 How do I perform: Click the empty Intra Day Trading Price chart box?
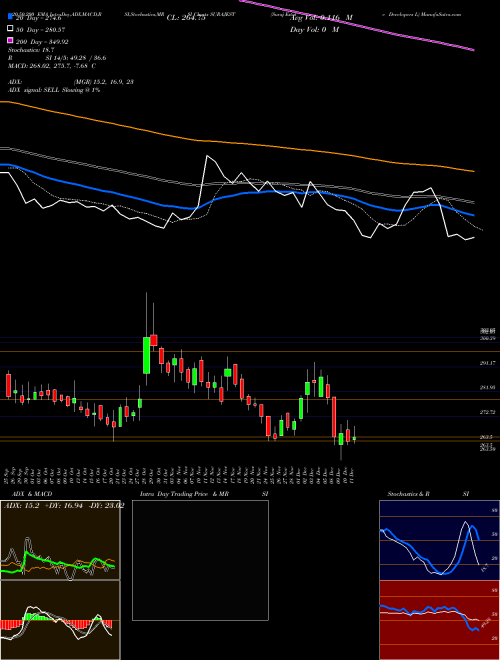(200, 560)
